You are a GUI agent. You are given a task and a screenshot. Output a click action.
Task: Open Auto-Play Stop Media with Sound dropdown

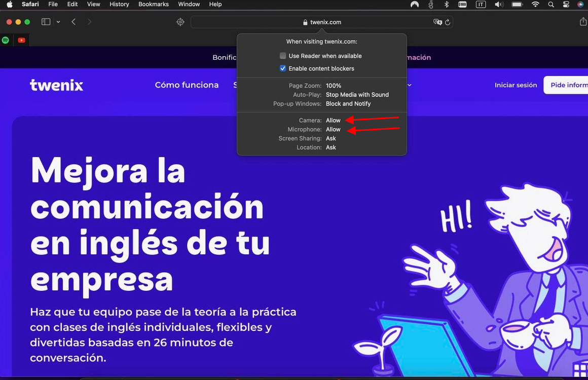[357, 95]
